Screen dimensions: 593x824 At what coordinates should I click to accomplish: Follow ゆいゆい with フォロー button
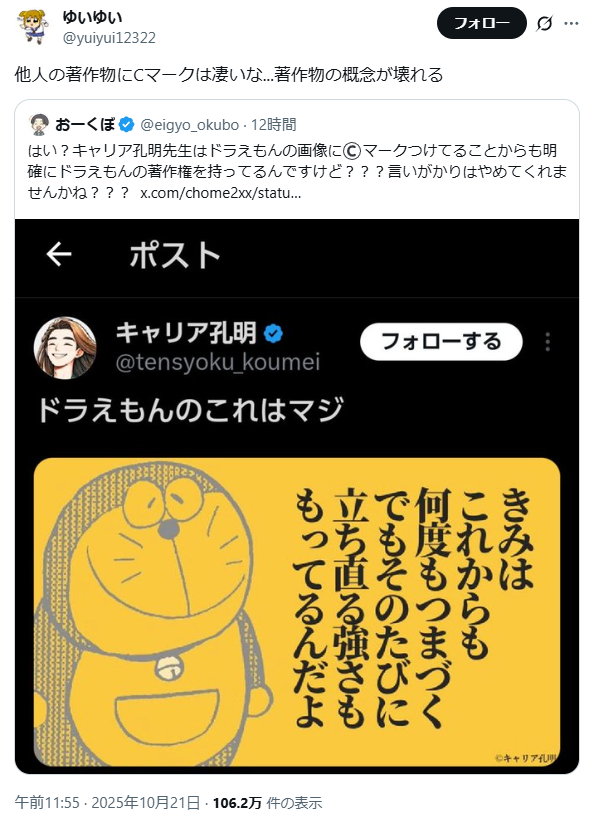click(x=482, y=23)
